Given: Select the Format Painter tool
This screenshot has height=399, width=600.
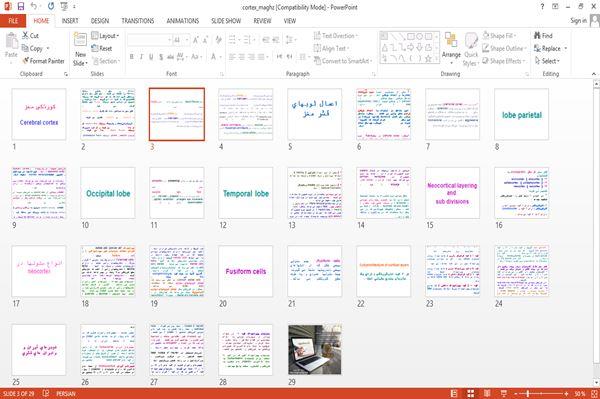Looking at the screenshot, I should point(43,61).
